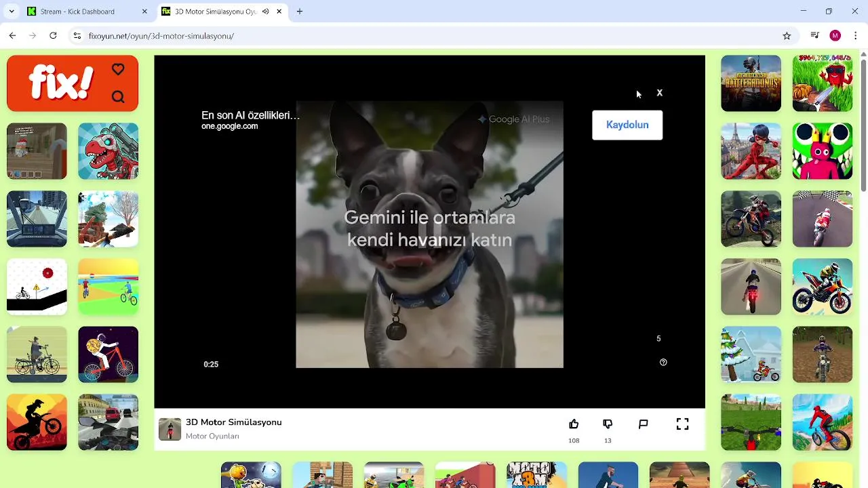The image size is (868, 488).
Task: Open the blocky room game thumbnail
Action: tap(37, 151)
